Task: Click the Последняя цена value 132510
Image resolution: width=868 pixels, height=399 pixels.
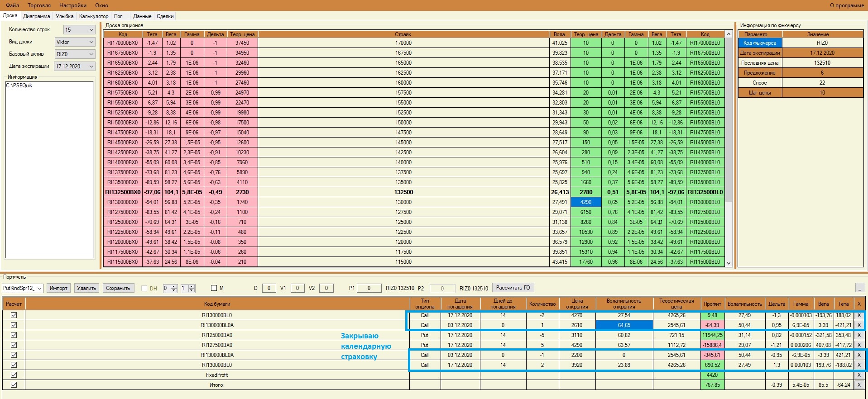Action: click(x=822, y=63)
